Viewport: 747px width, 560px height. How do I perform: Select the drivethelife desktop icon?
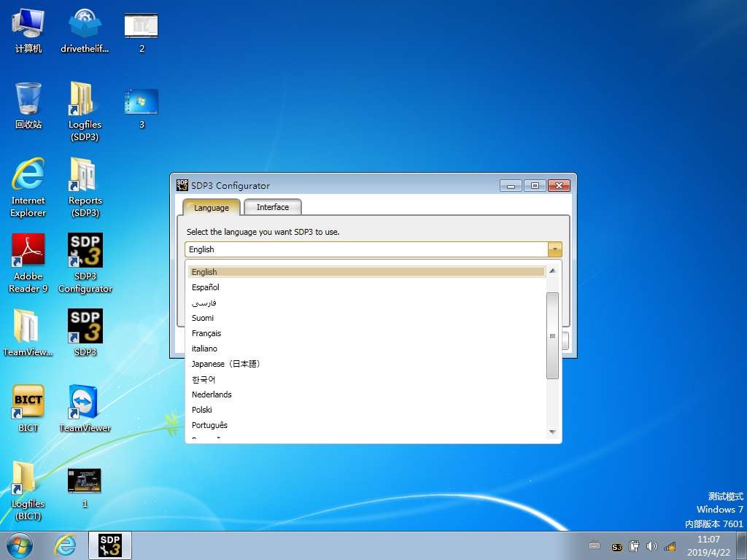click(85, 31)
